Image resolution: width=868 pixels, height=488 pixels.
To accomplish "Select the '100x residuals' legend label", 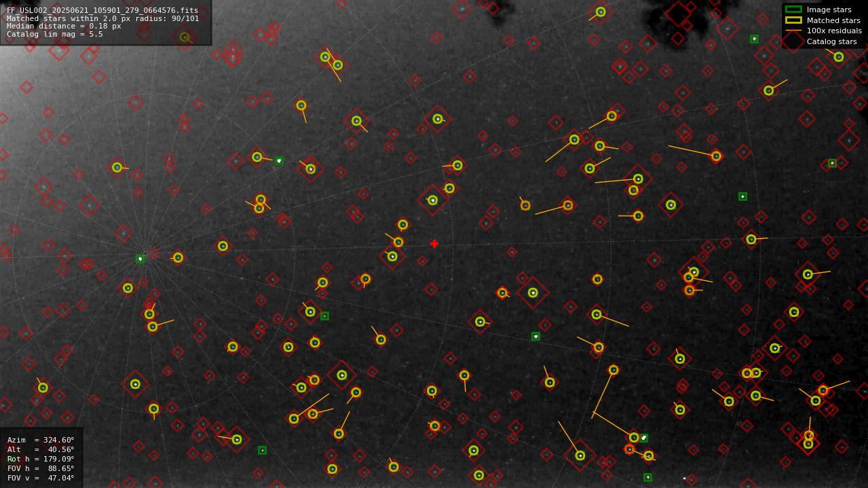I will 834,31.
